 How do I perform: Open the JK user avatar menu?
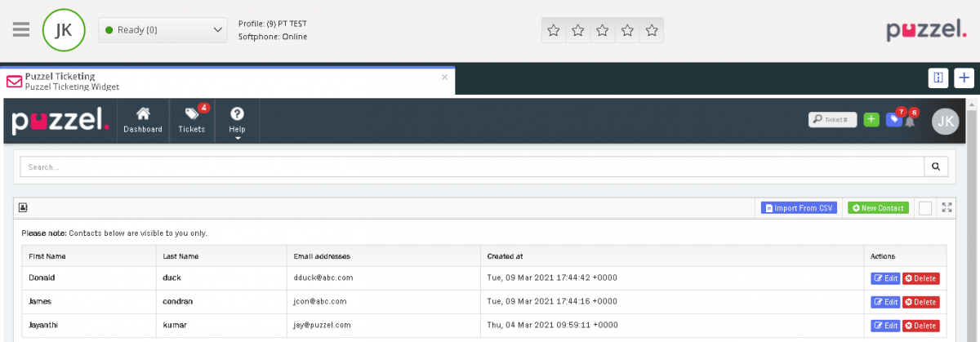point(945,122)
